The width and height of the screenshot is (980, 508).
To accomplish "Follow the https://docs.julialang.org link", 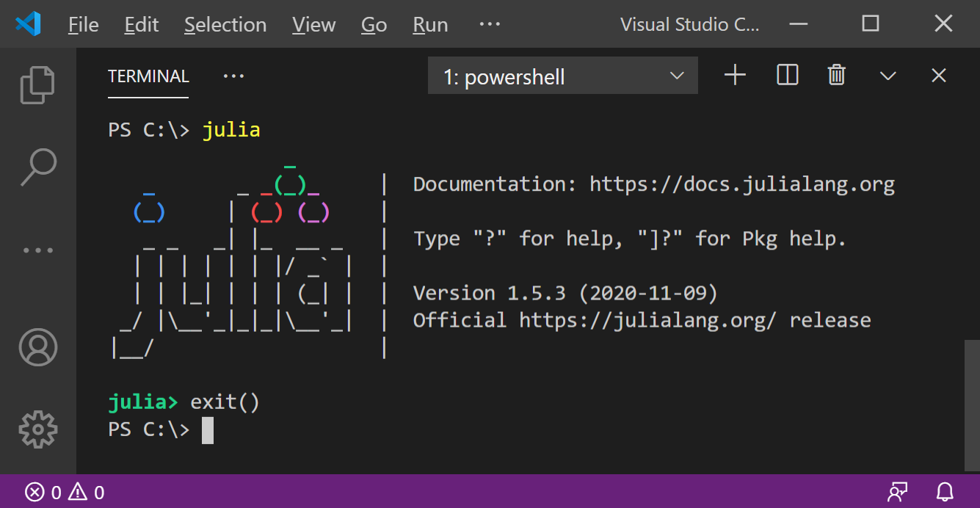I will (742, 184).
